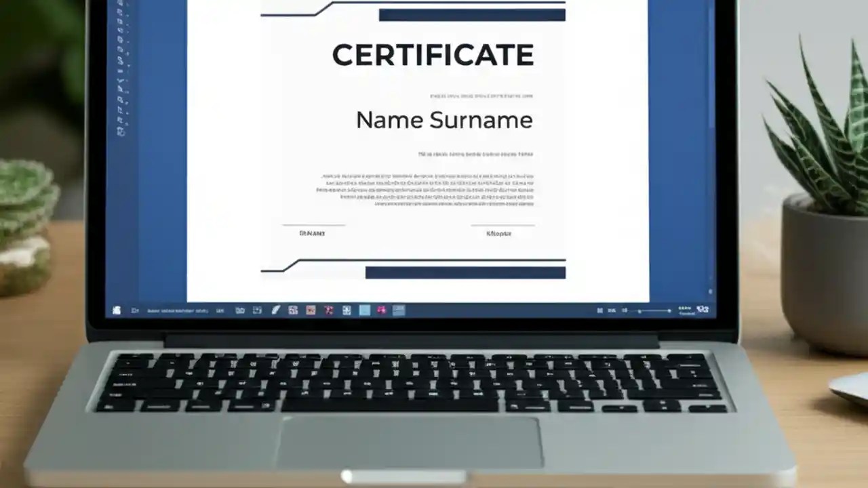Click the Name Surname text on the certificate
This screenshot has width=868, height=488.
pos(444,120)
